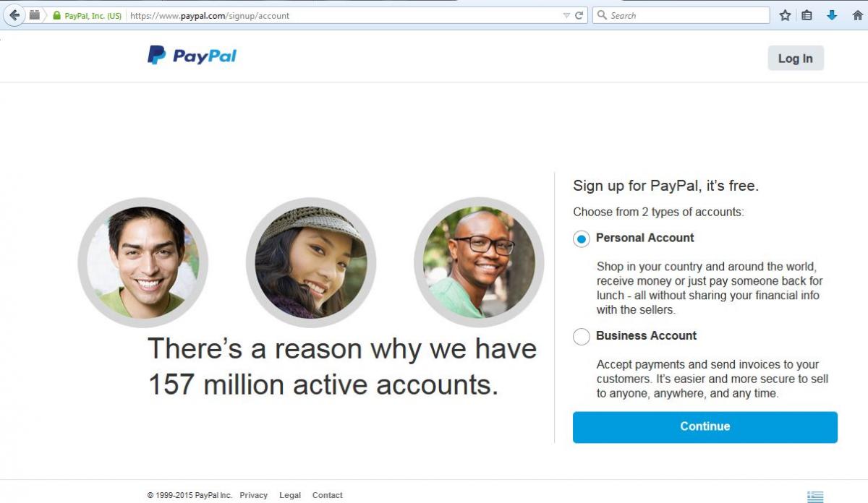Click the blue Continue button
Screen dimensions: 868x503
click(705, 427)
